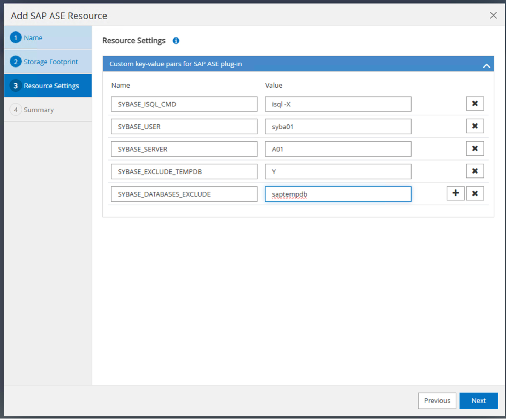Open the Storage Footprint step
The width and height of the screenshot is (506, 420).
click(51, 62)
